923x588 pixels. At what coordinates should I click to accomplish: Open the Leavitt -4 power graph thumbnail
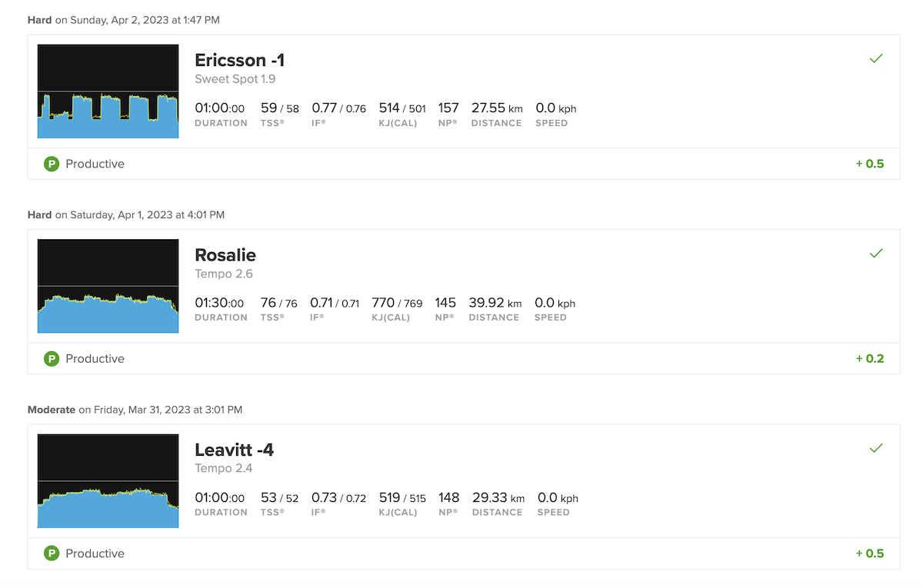coord(108,481)
